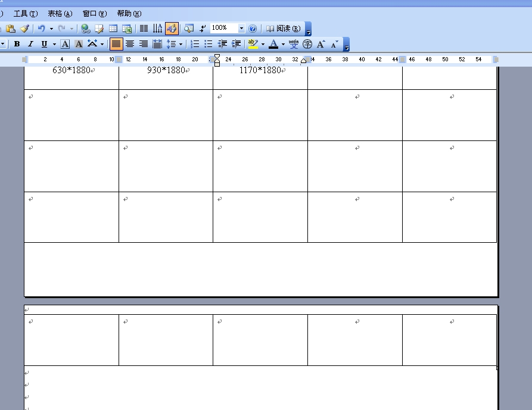The height and width of the screenshot is (410, 532).
Task: Select the Format Painter brush
Action: coord(24,29)
